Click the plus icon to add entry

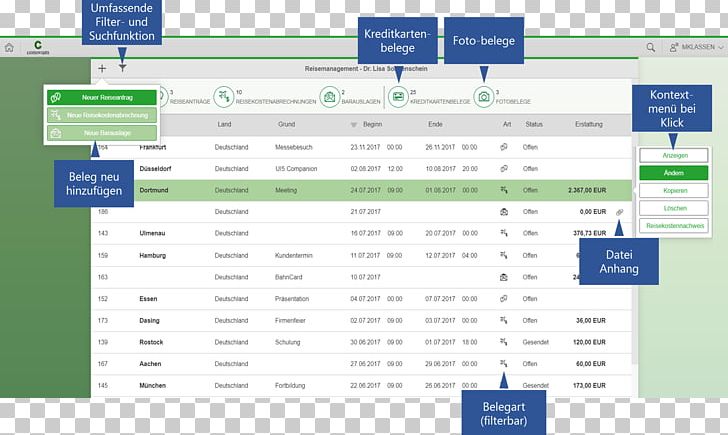click(102, 68)
